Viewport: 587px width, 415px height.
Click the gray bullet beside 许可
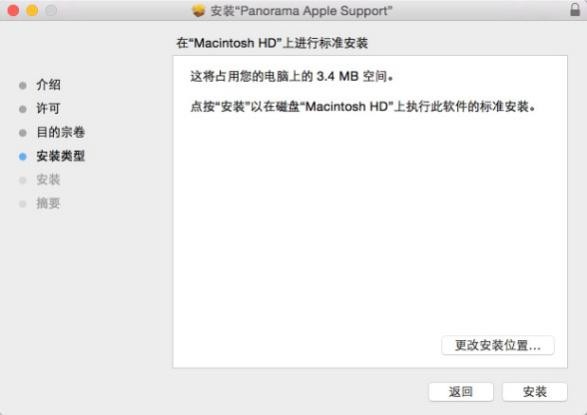(x=23, y=109)
